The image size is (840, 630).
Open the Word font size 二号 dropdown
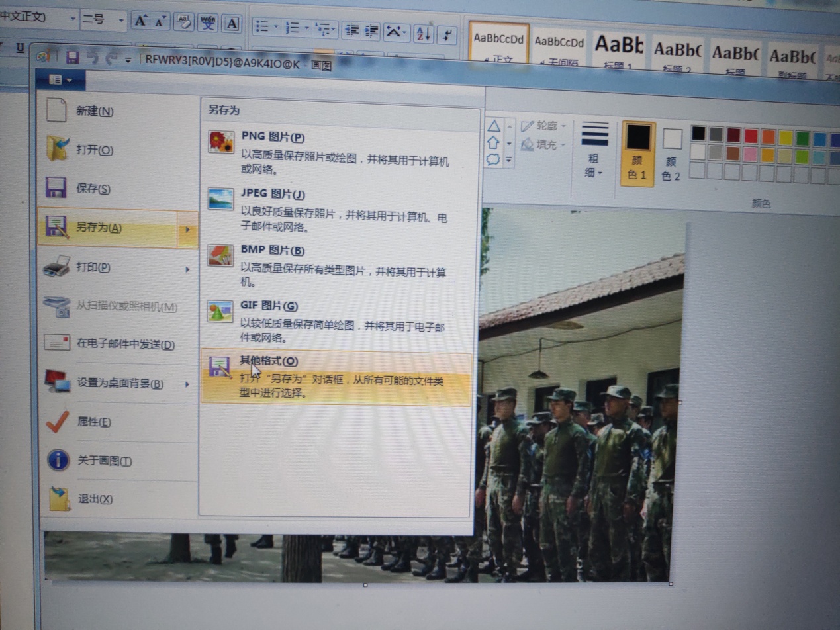121,20
